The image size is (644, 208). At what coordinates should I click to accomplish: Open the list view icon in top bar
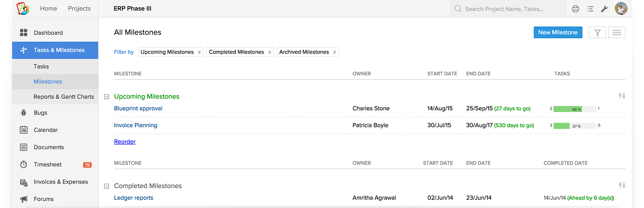coord(590,9)
